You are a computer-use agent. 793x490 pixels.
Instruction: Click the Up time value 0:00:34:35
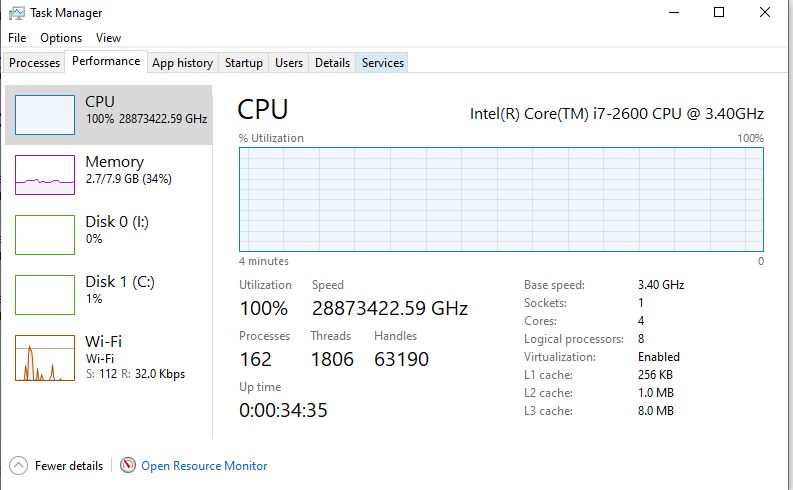point(283,410)
